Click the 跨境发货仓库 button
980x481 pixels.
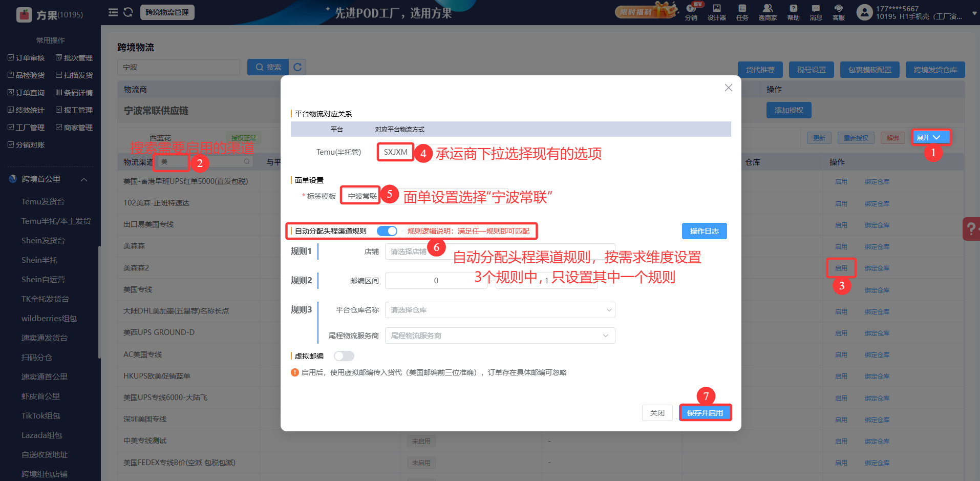pyautogui.click(x=935, y=70)
